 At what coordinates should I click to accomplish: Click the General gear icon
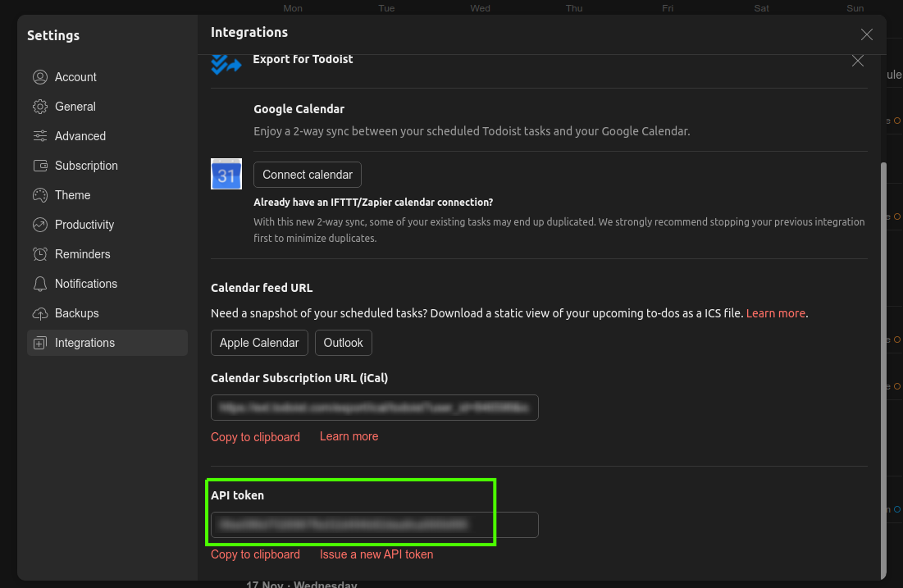39,107
